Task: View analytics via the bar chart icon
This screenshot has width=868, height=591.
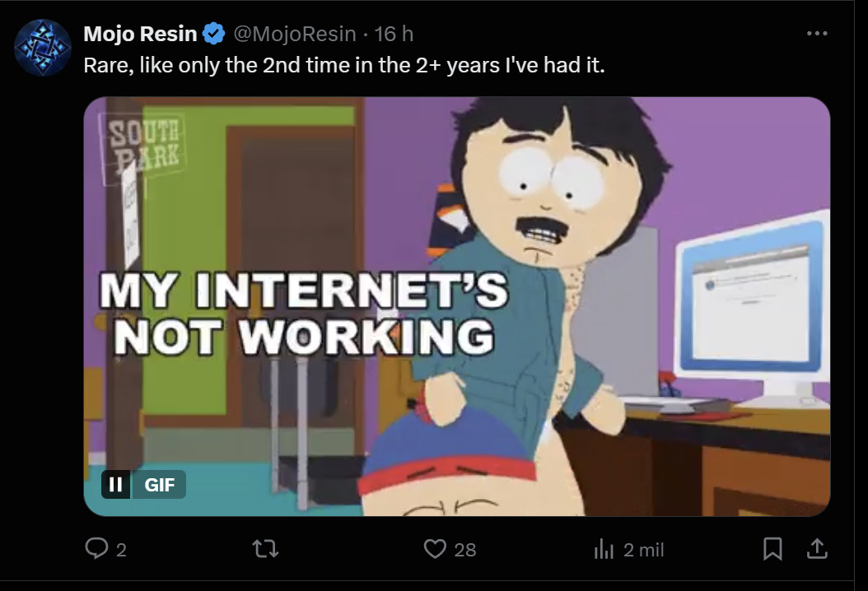Action: tap(604, 549)
